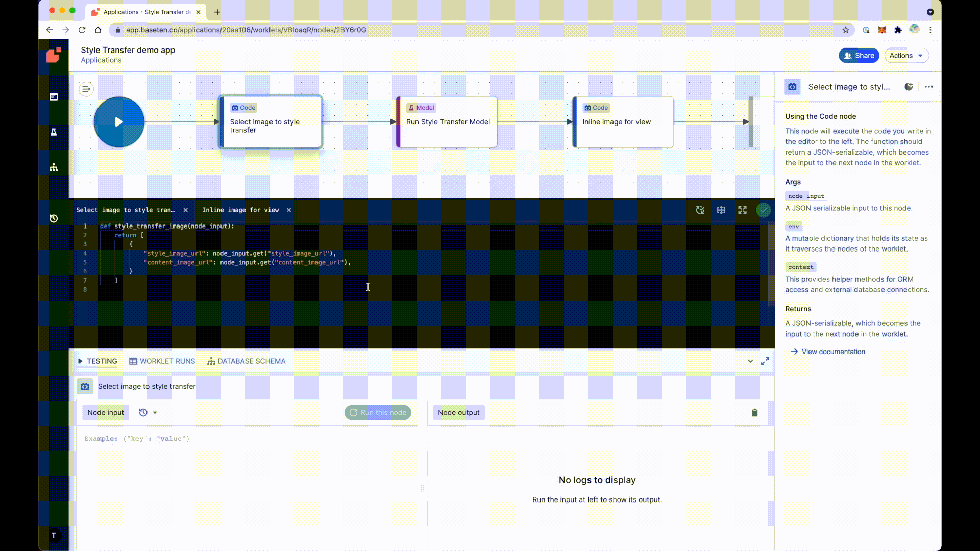
Task: Click the fullscreen editor expand icon
Action: pyautogui.click(x=742, y=210)
